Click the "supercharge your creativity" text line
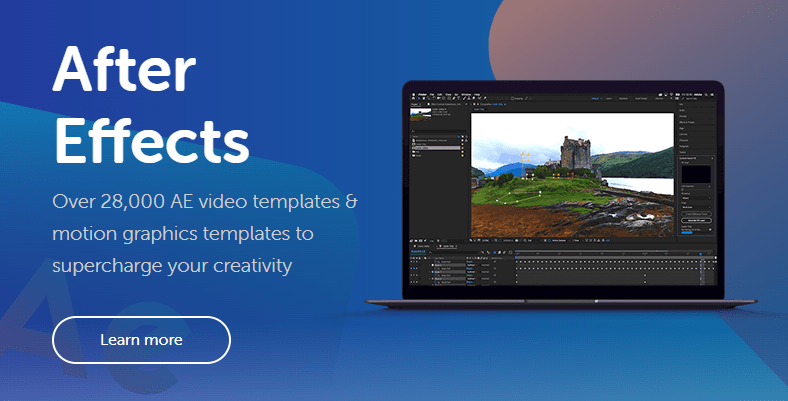Viewport: 788px width, 401px height. point(172,265)
